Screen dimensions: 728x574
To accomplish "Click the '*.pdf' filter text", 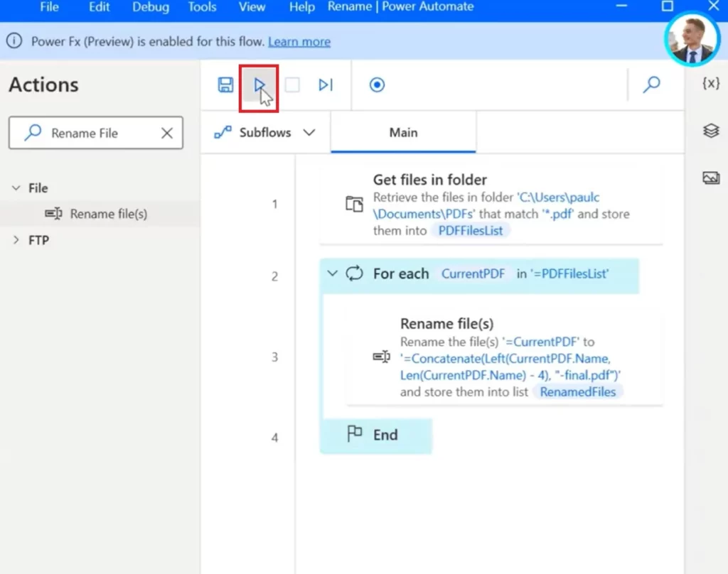I will click(x=557, y=214).
